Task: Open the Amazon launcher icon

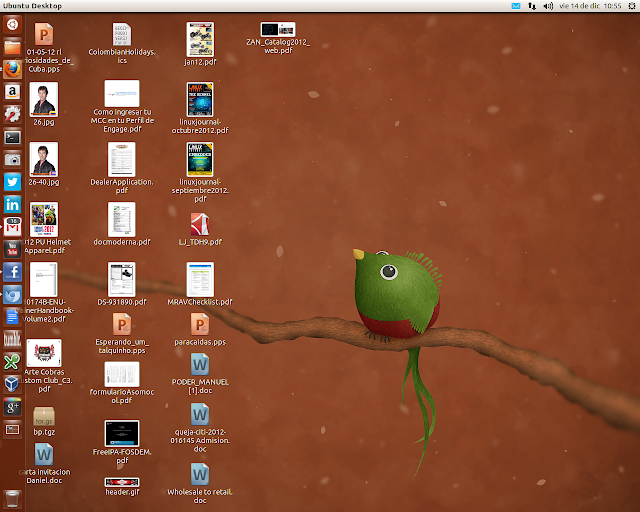Action: [12, 92]
